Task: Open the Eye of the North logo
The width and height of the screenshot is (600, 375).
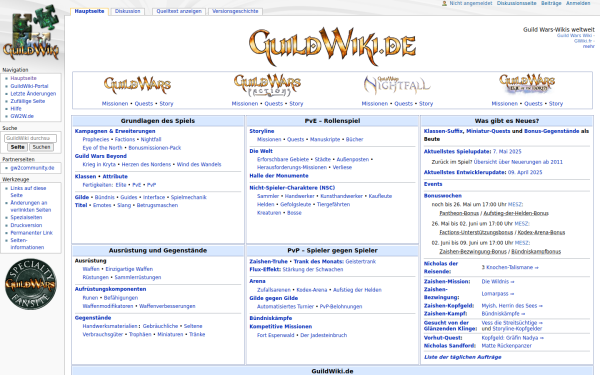Action: pyautogui.click(x=527, y=84)
